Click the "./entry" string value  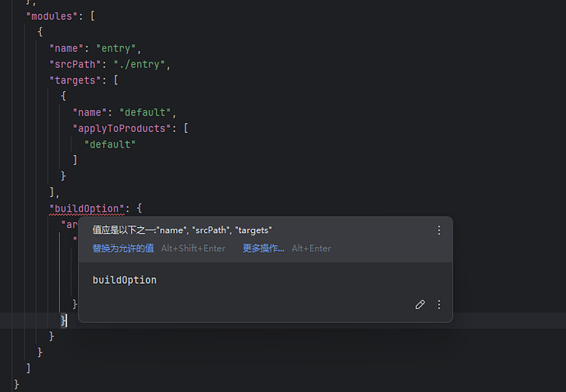coord(147,64)
